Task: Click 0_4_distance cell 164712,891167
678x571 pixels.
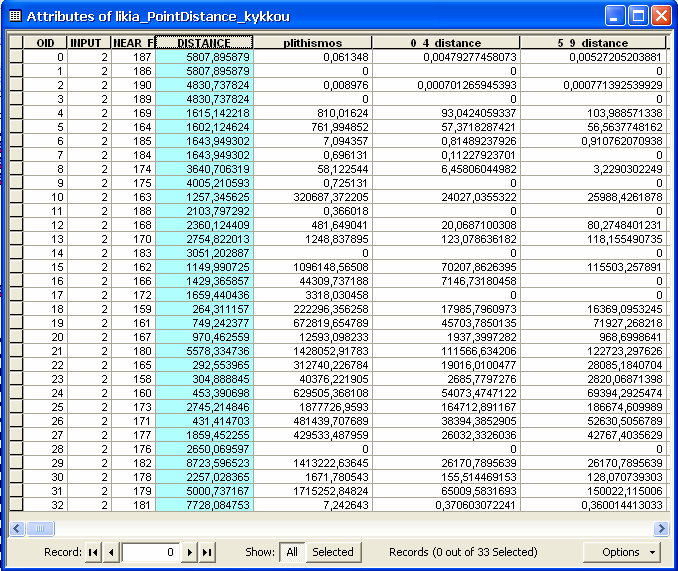Action: [446, 407]
